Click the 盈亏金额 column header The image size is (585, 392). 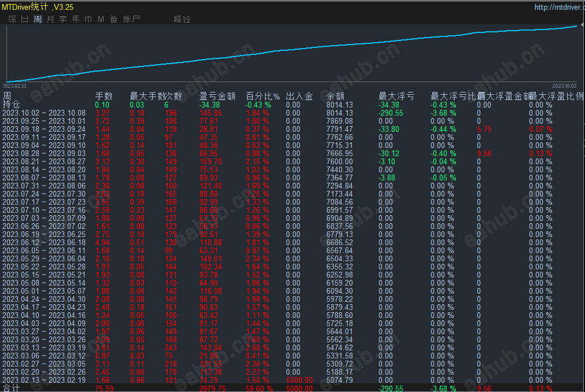click(217, 96)
